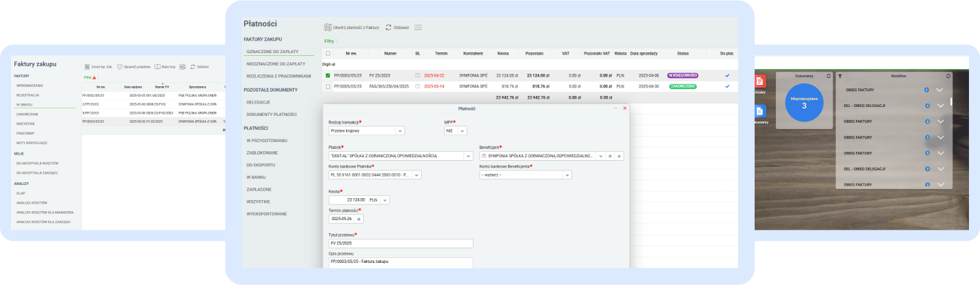Check the FP/0005/05/25 row checkbox
Image resolution: width=980 pixels, height=285 pixels.
pyautogui.click(x=328, y=86)
